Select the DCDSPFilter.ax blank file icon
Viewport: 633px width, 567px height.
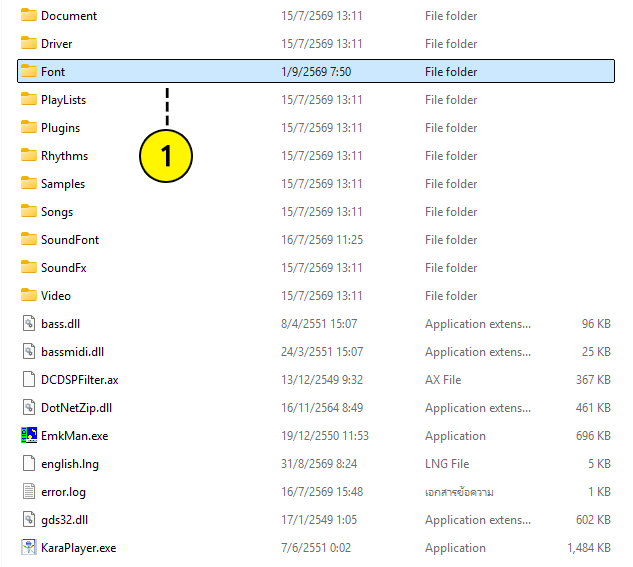[29, 379]
